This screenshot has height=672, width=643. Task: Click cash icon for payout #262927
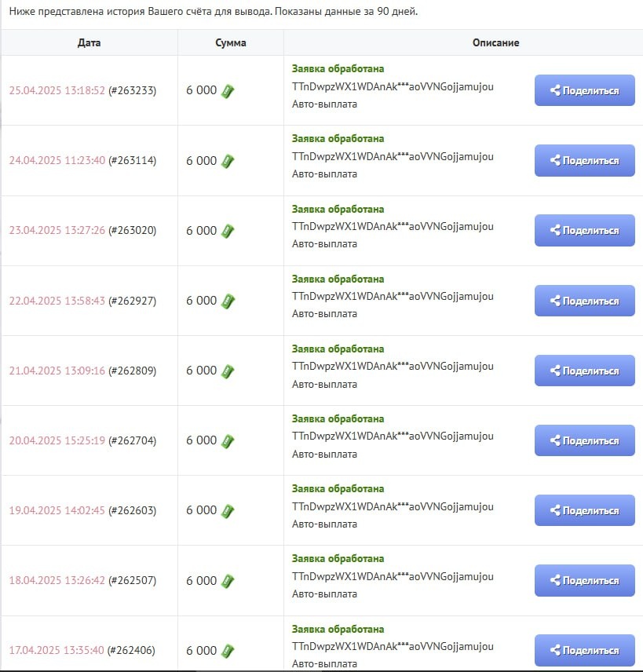click(x=228, y=301)
